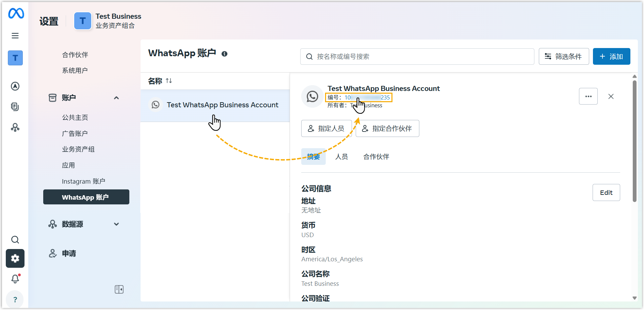Click info icon beside WhatsApp 账户 heading
This screenshot has width=644, height=310.
pyautogui.click(x=224, y=54)
